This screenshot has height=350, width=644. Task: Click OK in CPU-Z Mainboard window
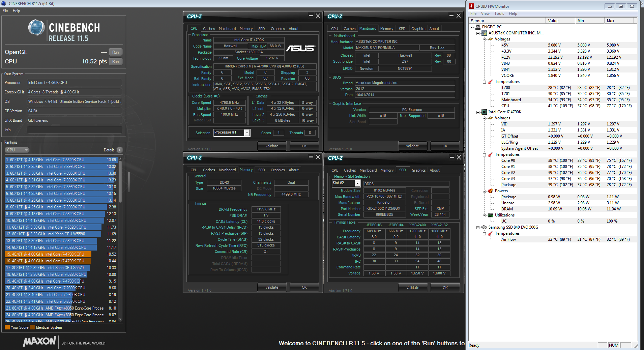(445, 146)
